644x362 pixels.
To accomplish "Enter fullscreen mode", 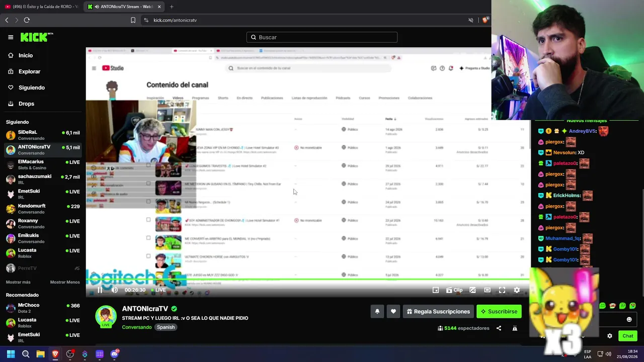I will [x=502, y=290].
